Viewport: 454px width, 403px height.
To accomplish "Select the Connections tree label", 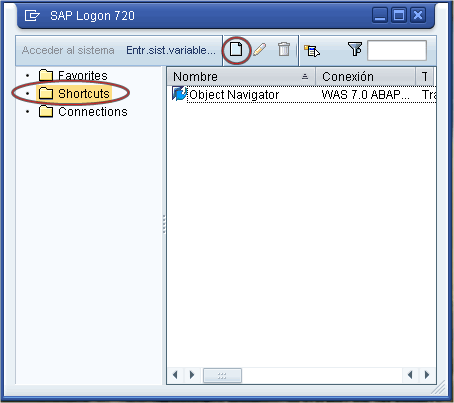I will [x=93, y=112].
